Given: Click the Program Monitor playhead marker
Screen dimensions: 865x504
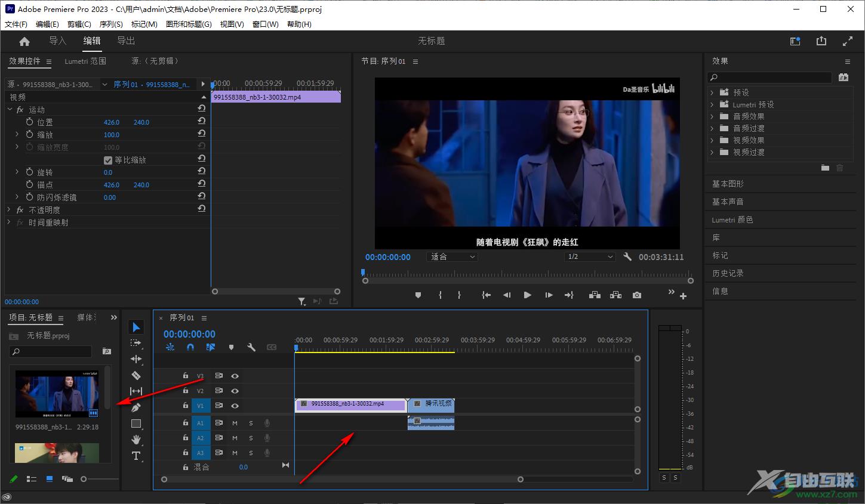Looking at the screenshot, I should 362,272.
